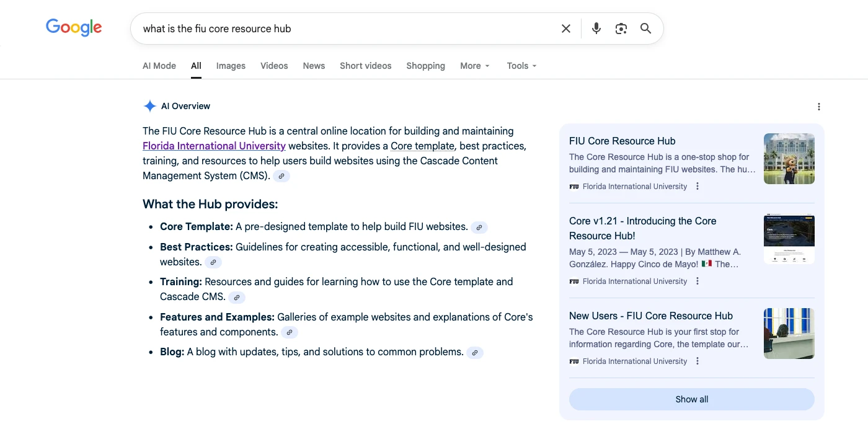This screenshot has height=434, width=868.
Task: Clear the search box with X icon
Action: [x=565, y=29]
